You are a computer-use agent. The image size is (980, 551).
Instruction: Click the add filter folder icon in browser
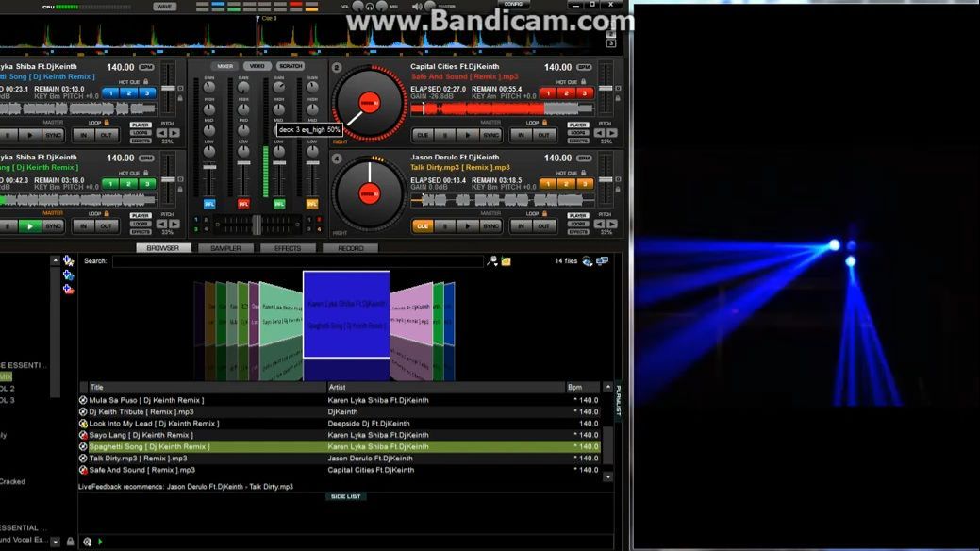click(68, 275)
